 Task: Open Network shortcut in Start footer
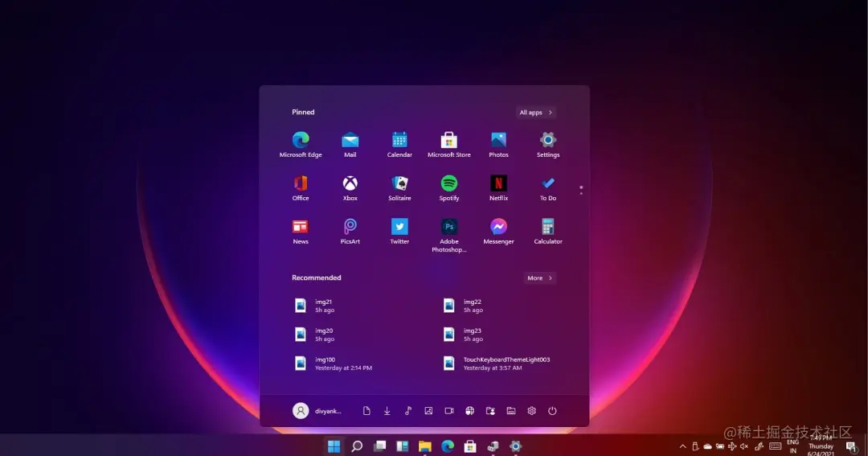click(469, 411)
